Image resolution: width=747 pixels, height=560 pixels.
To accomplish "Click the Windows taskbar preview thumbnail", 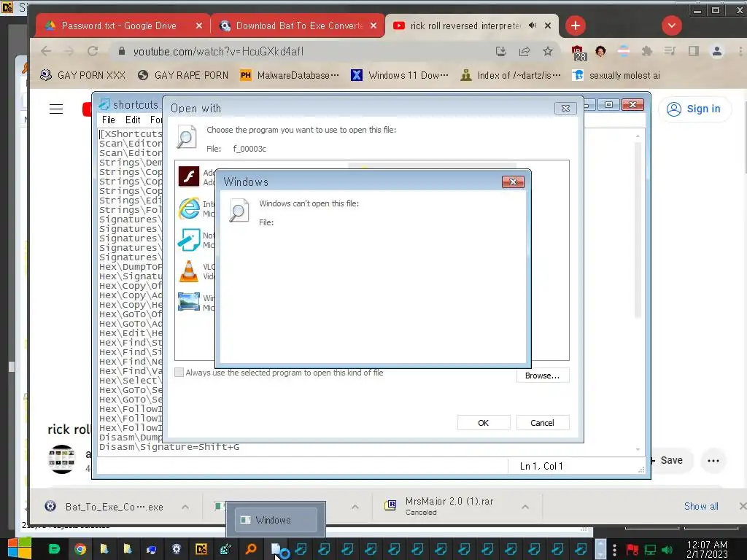I will click(276, 519).
